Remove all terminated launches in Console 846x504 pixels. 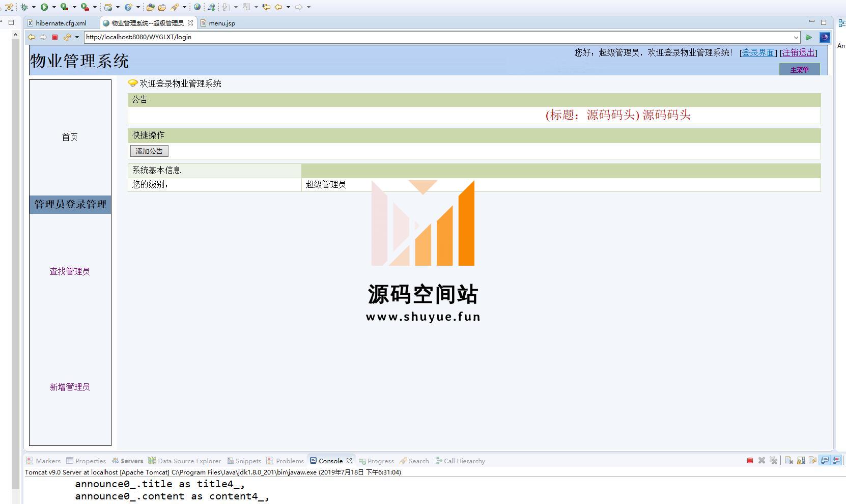pyautogui.click(x=773, y=460)
